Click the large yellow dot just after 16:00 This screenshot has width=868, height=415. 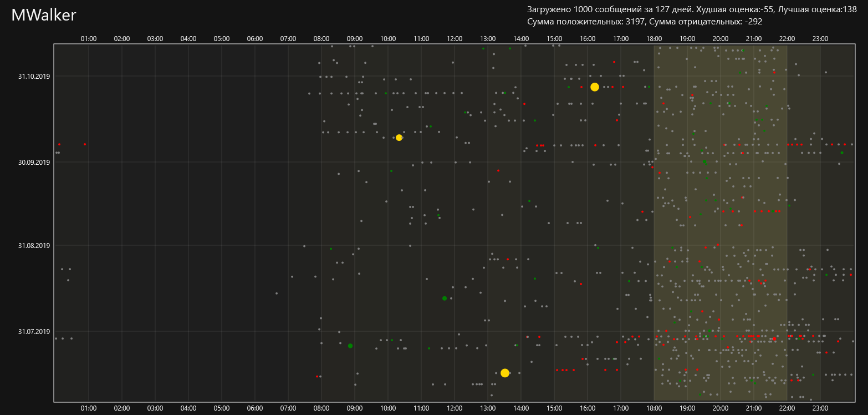coord(595,87)
